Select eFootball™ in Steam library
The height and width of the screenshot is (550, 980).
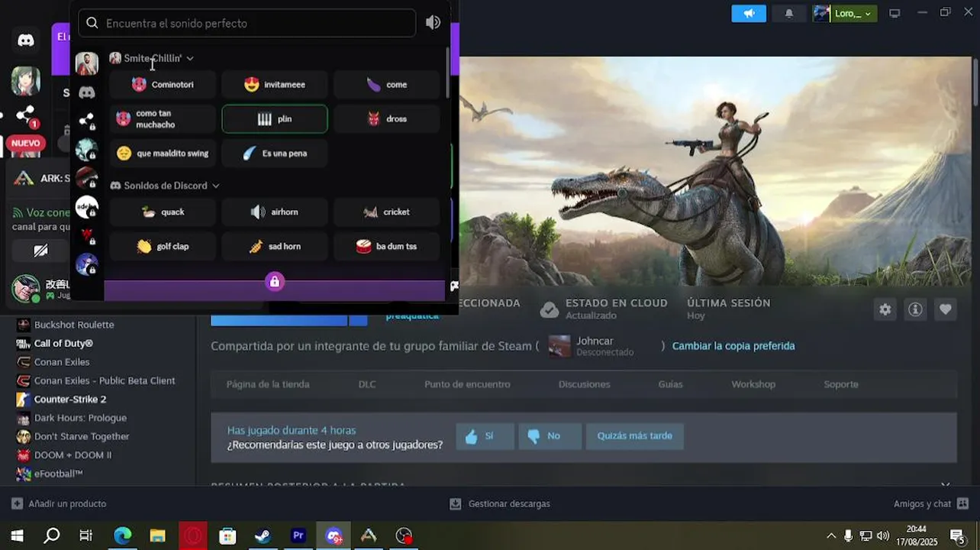pyautogui.click(x=58, y=474)
